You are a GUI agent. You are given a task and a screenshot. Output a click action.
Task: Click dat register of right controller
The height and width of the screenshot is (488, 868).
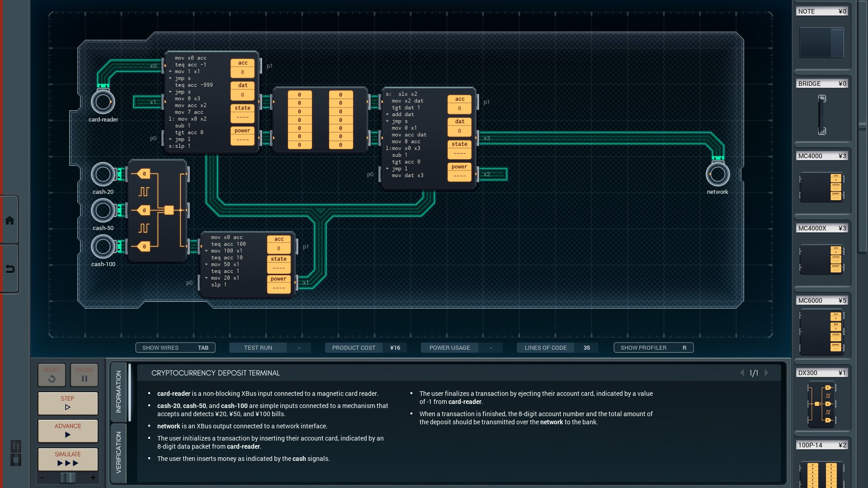pyautogui.click(x=460, y=127)
